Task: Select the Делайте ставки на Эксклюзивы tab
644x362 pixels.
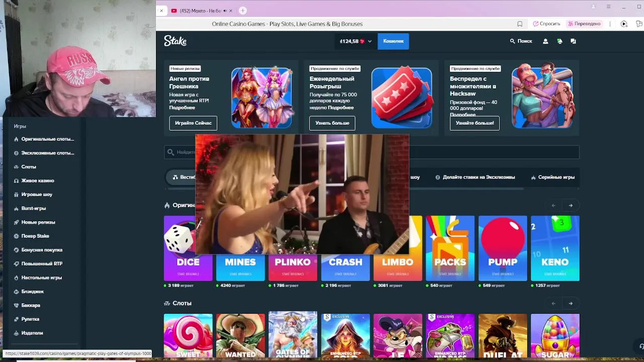Action: click(475, 177)
